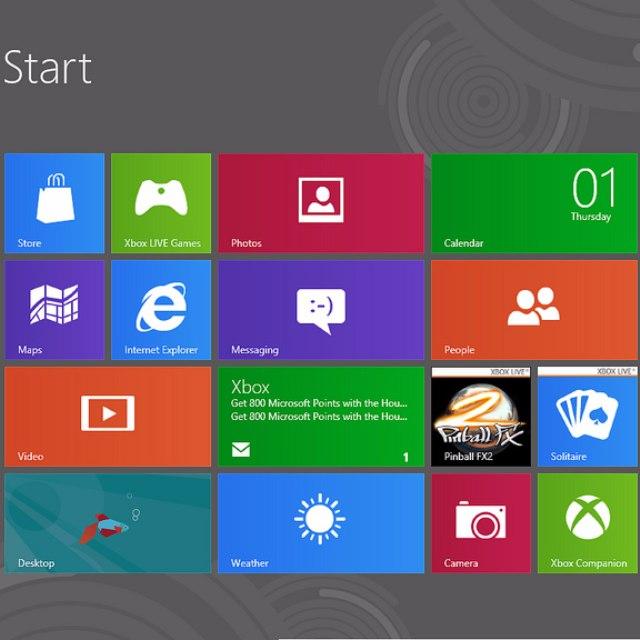
Task: Open the Video tile
Action: (x=108, y=416)
